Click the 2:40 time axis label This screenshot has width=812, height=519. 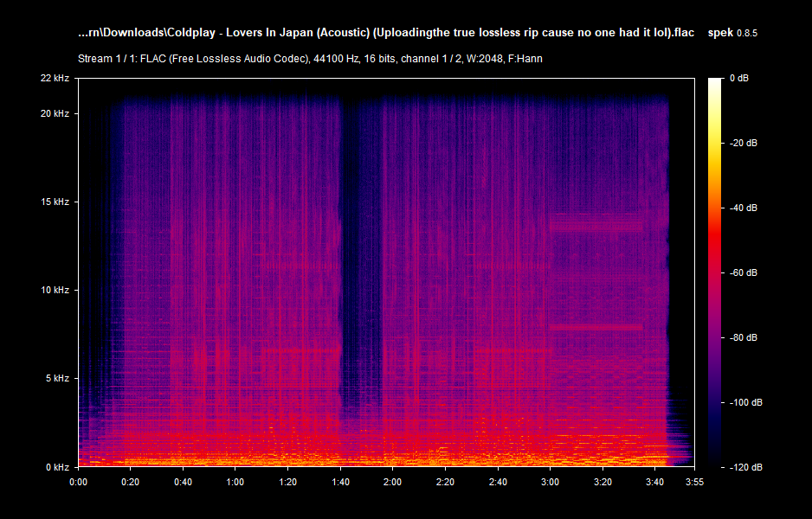click(498, 483)
